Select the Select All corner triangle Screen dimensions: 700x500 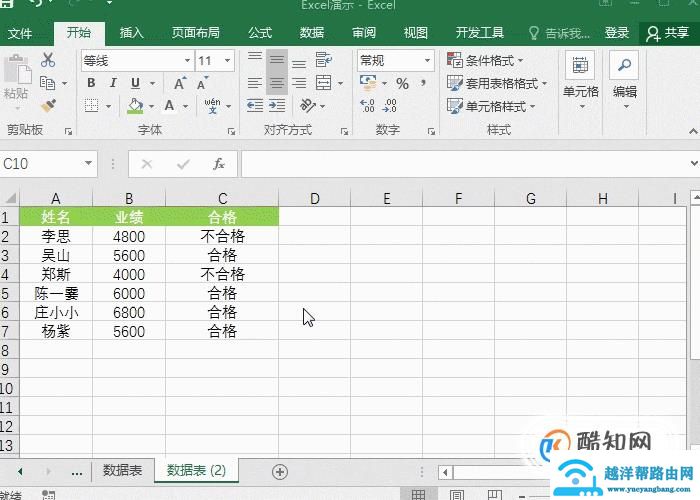(x=9, y=198)
